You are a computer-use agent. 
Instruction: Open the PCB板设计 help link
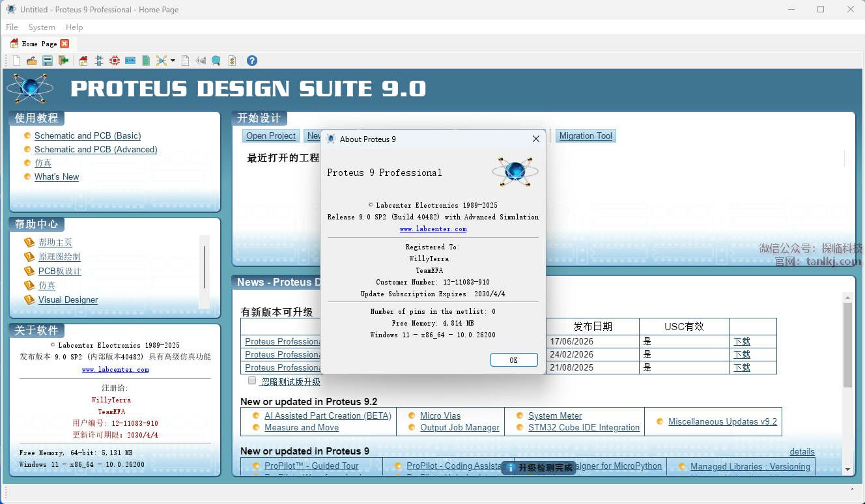click(x=60, y=271)
